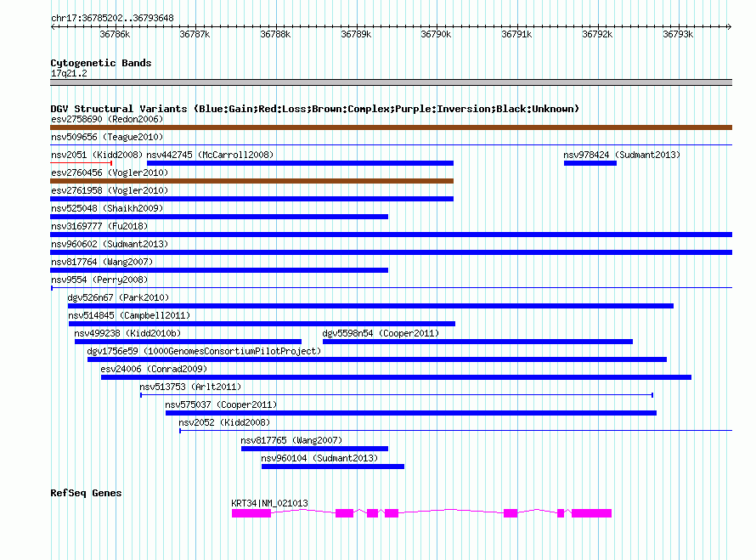This screenshot has width=756, height=560.
Task: Click the 36789k ruler tick label
Action: [x=356, y=34]
